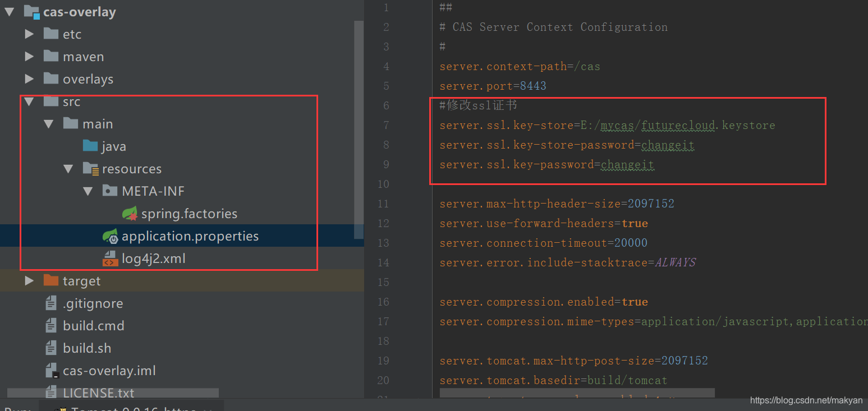Click the LICENSE.txt file icon
The image size is (868, 411).
click(51, 391)
